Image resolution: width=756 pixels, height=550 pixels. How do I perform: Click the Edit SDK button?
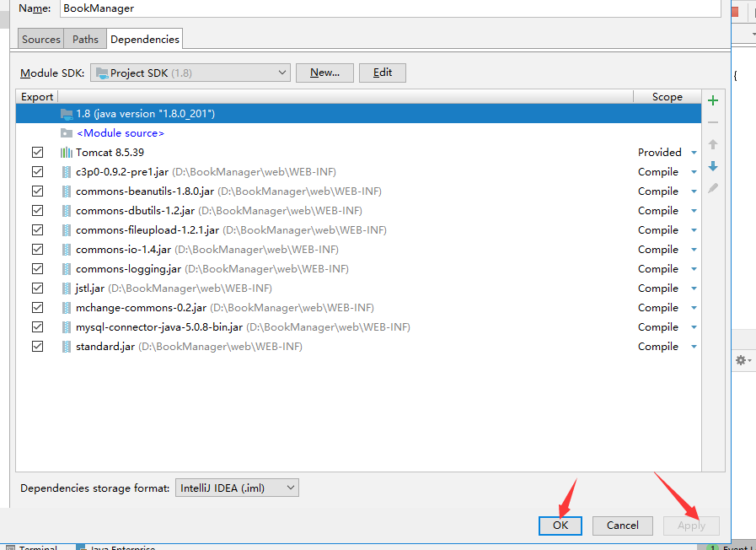[383, 73]
